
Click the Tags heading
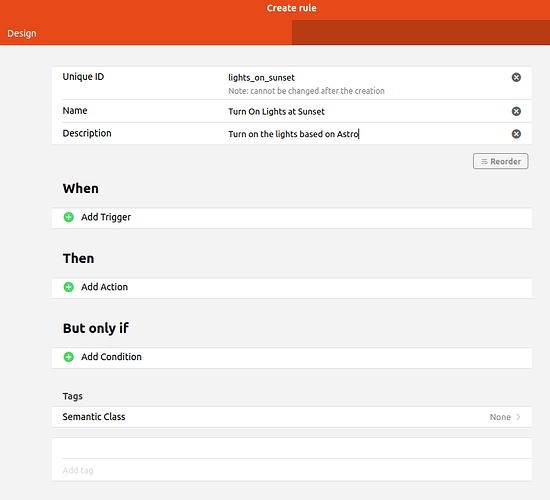point(73,396)
